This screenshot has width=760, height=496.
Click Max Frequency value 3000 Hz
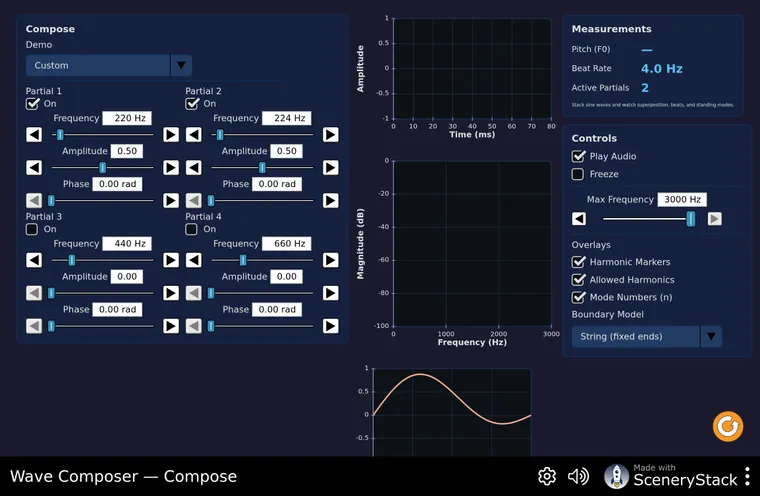682,200
